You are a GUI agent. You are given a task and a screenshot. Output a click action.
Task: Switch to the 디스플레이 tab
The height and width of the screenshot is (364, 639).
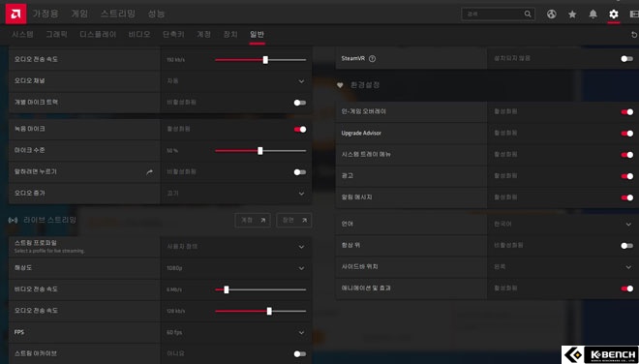98,34
